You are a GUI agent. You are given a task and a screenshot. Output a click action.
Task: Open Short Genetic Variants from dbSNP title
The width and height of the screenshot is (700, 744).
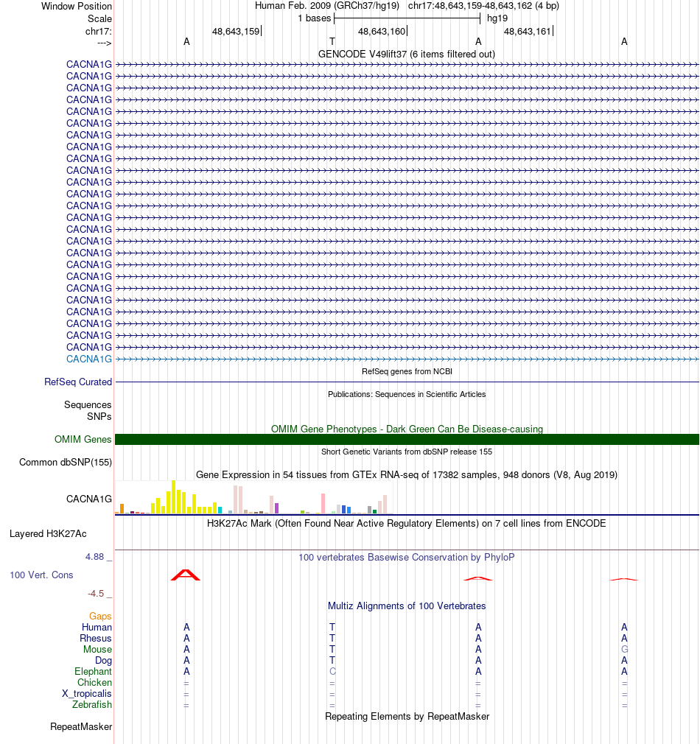[407, 452]
